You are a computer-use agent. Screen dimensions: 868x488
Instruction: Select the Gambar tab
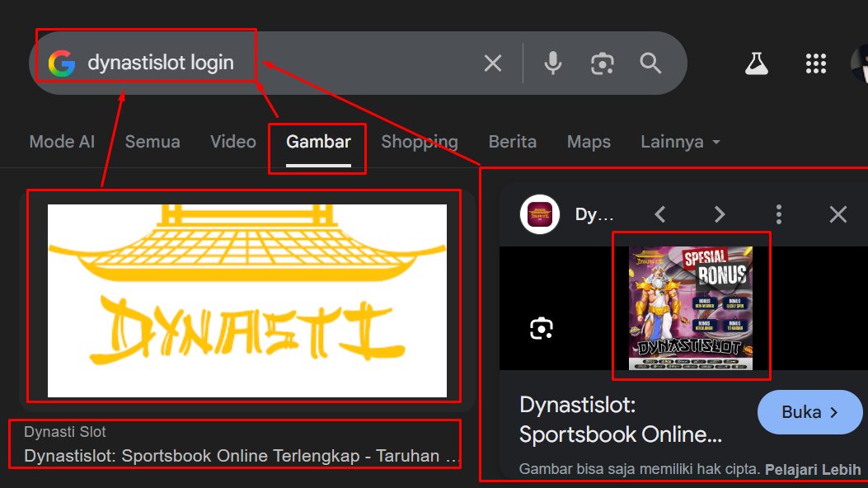[318, 142]
